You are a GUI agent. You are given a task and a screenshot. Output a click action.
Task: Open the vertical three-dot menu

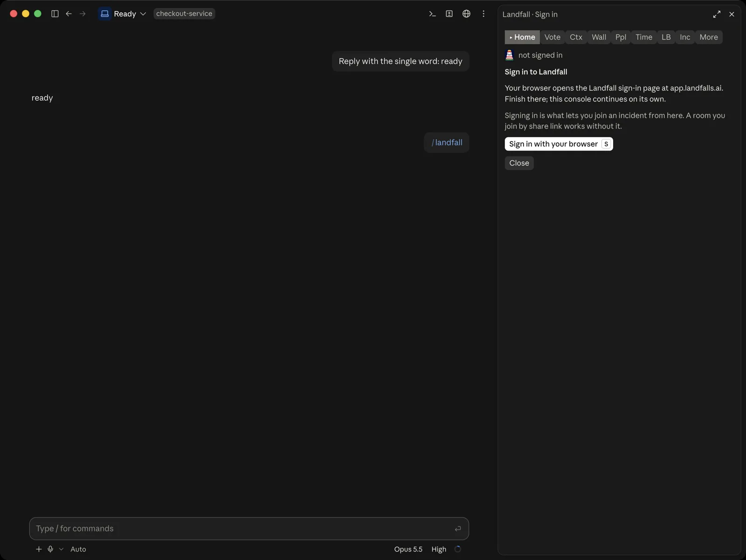click(x=484, y=14)
